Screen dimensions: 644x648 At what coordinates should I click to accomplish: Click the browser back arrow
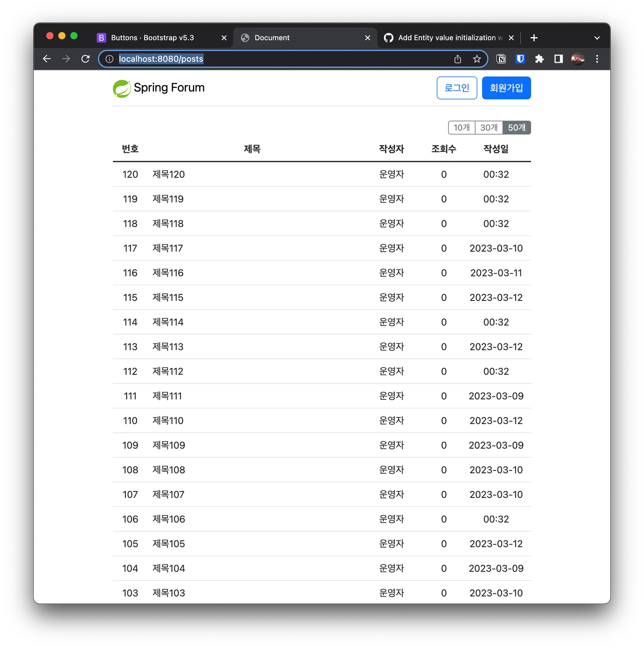coord(47,59)
